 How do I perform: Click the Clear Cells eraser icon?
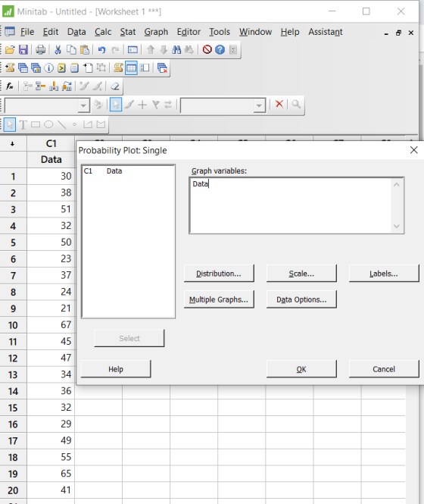click(x=114, y=86)
